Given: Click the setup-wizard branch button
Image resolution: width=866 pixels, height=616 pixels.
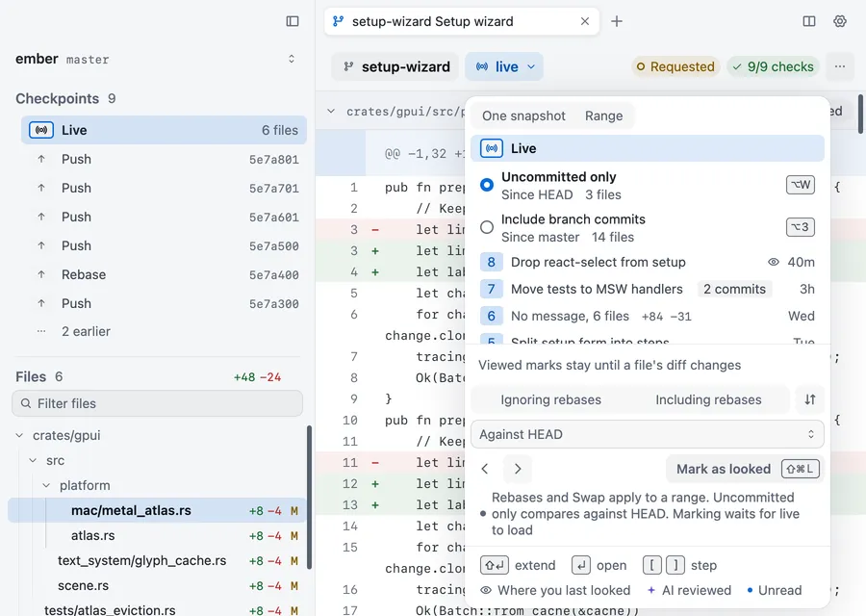Looking at the screenshot, I should 395,66.
